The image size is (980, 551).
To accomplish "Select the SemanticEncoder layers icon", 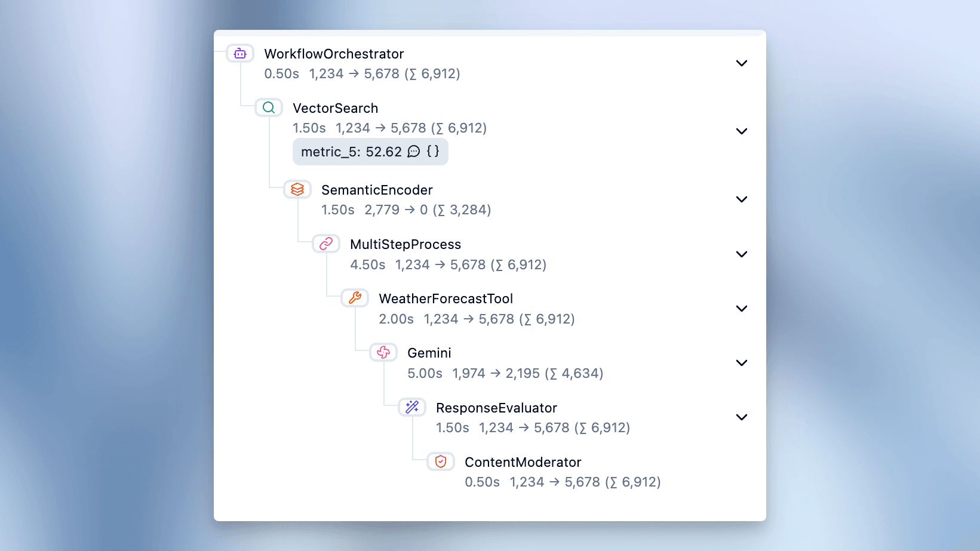I will click(297, 189).
